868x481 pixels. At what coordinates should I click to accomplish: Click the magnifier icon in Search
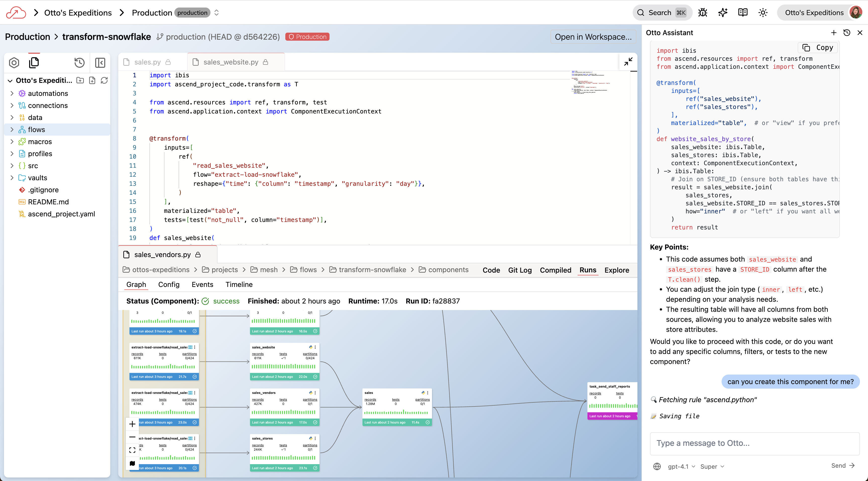[640, 13]
